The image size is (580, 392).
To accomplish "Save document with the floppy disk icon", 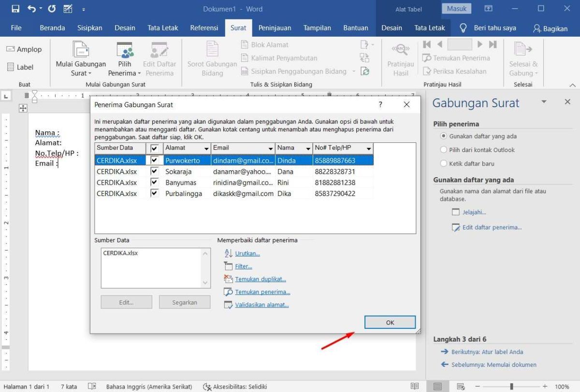I will click(x=15, y=9).
